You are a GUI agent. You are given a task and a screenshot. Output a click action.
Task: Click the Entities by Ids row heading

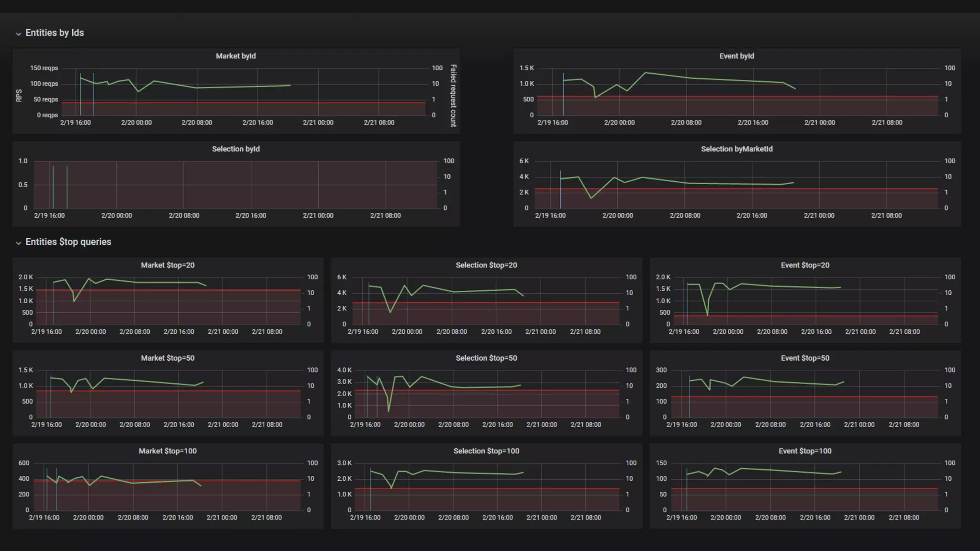click(55, 33)
